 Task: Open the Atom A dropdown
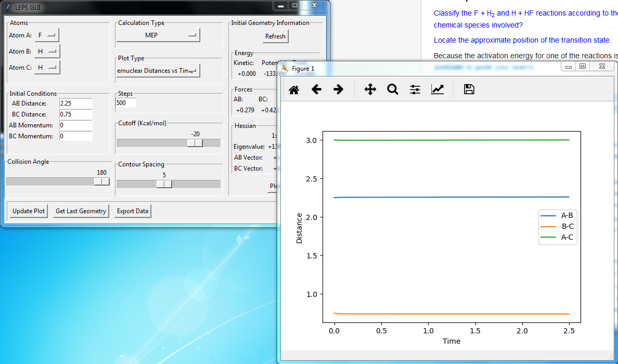pos(47,35)
